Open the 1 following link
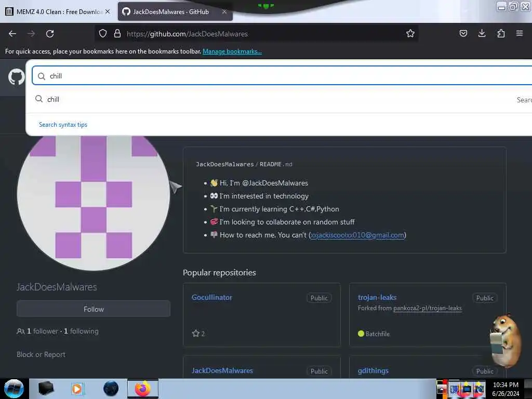The image size is (532, 399). [81, 331]
